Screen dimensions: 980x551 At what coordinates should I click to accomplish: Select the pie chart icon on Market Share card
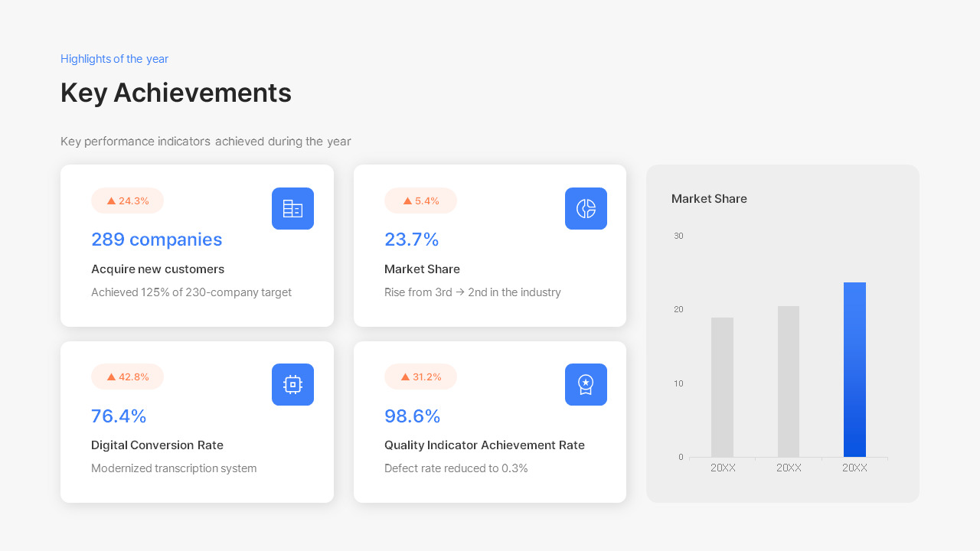(586, 208)
